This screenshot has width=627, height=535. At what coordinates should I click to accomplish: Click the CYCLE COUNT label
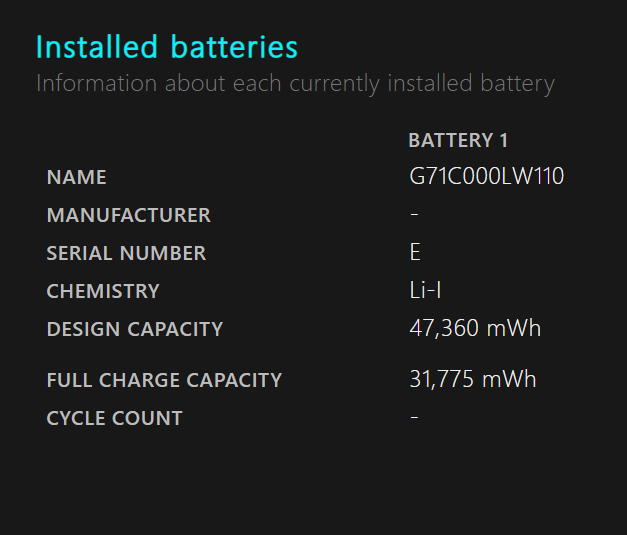(x=114, y=418)
